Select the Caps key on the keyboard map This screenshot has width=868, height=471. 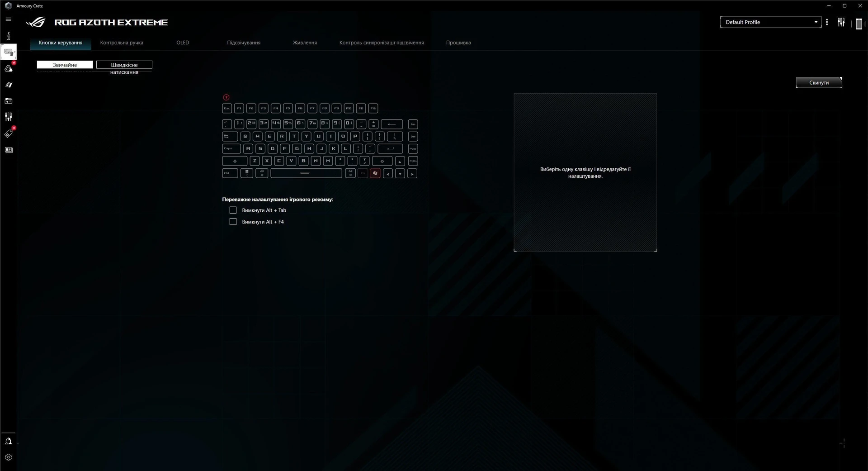(x=231, y=148)
